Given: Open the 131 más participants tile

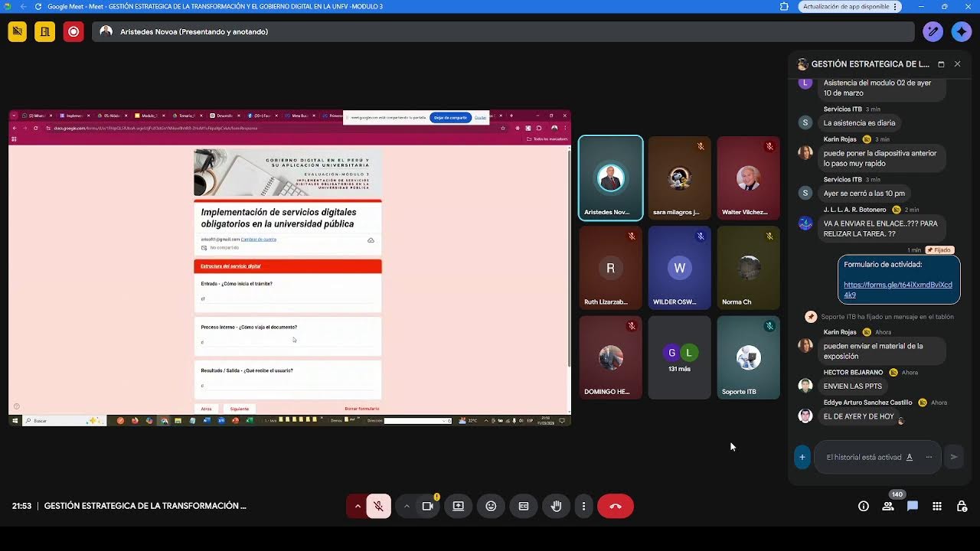Looking at the screenshot, I should (x=680, y=357).
